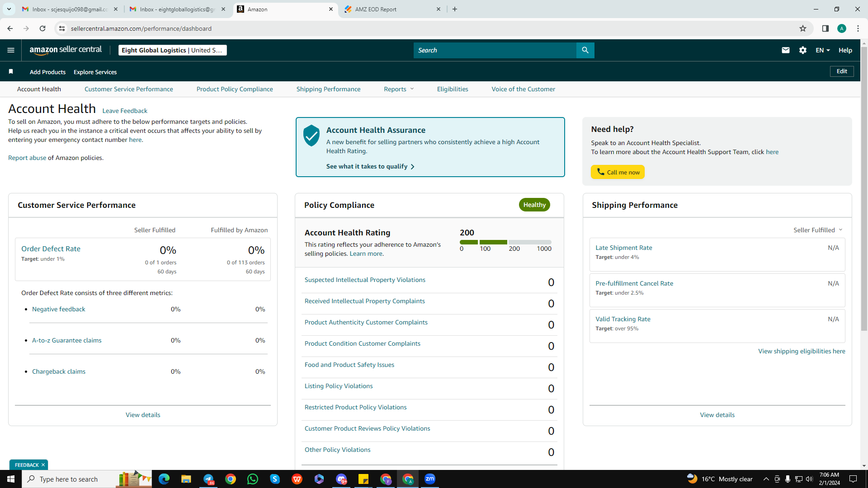
Task: Expand the Reports dropdown menu
Action: coord(399,89)
